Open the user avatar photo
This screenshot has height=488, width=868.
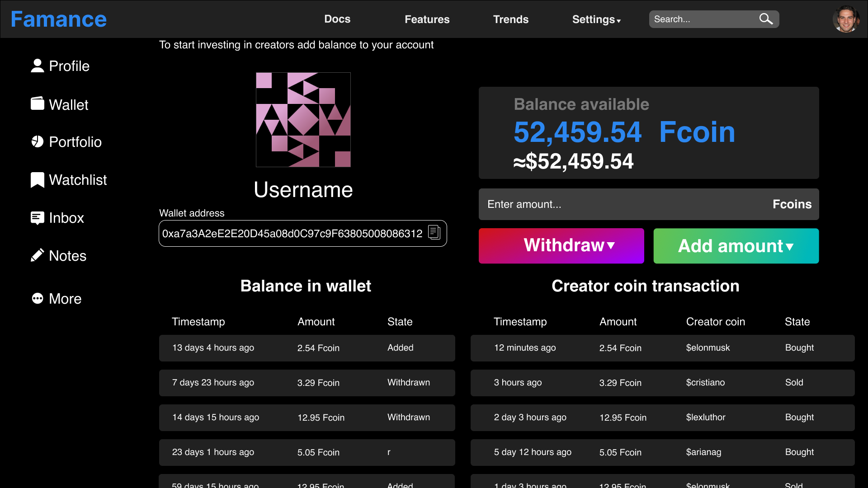(846, 19)
